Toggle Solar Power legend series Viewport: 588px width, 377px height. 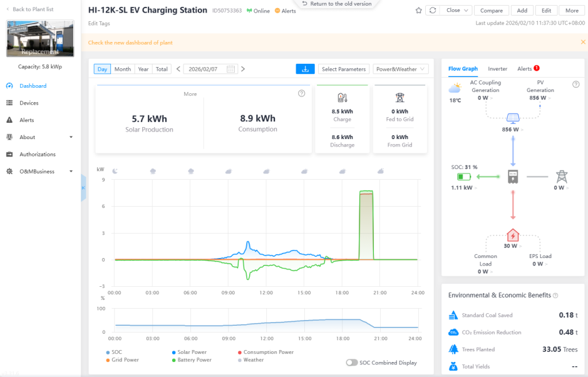[x=192, y=352]
